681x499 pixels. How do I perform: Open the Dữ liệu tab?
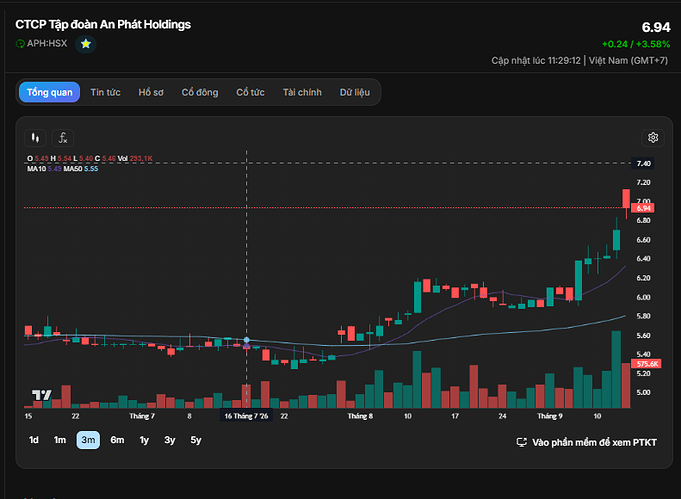point(355,92)
